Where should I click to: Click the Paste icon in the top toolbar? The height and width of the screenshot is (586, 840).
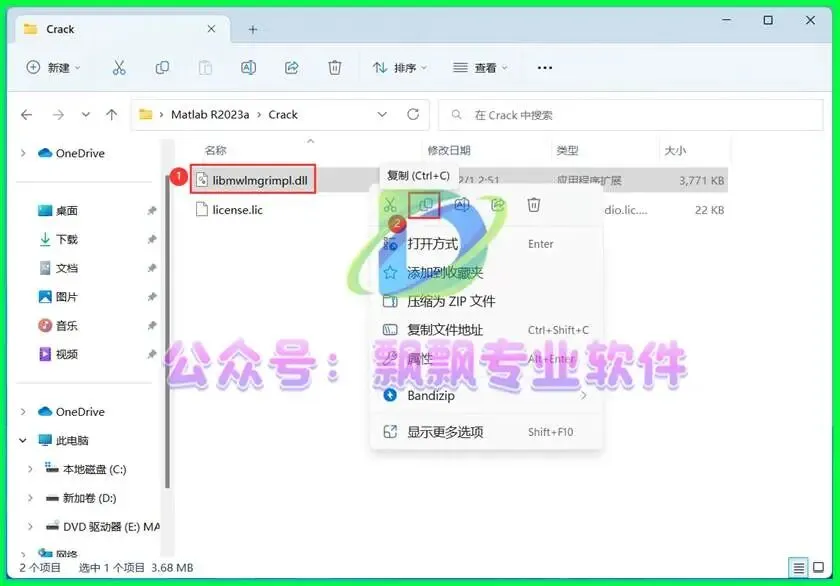[x=205, y=67]
